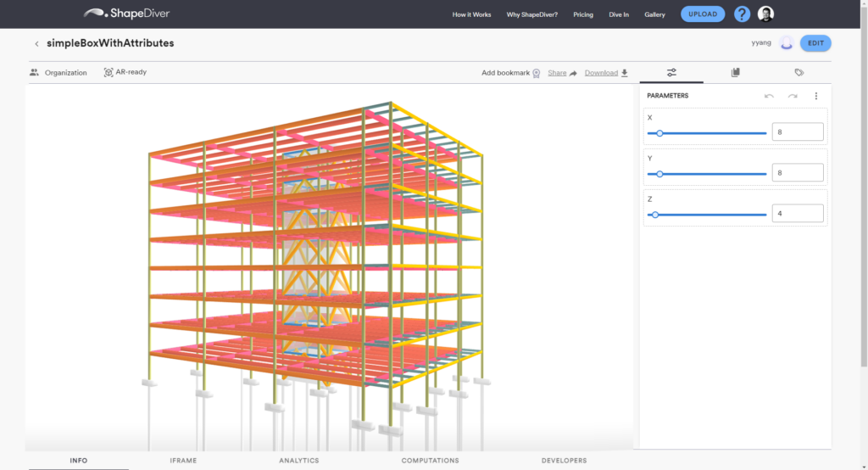This screenshot has width=868, height=470.
Task: Open the Pricing page
Action: point(583,14)
